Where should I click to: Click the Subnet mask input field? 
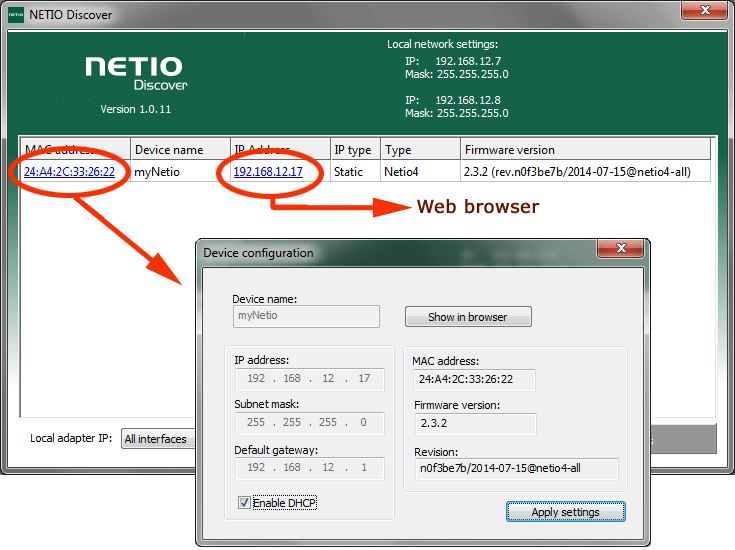click(309, 423)
